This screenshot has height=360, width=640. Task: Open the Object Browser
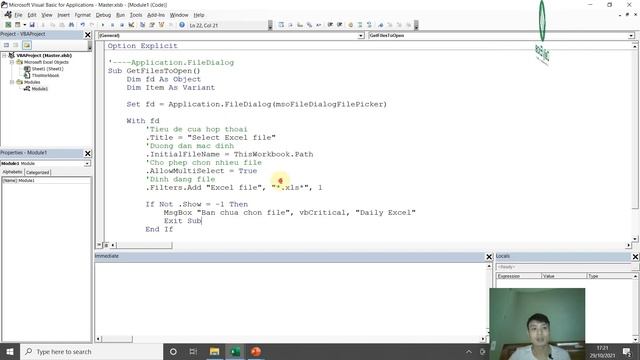pyautogui.click(x=162, y=25)
